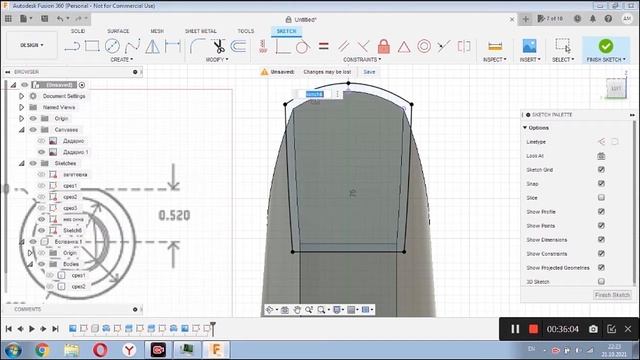Apply Coincident constraint
This screenshot has height=360, width=640.
(282, 46)
